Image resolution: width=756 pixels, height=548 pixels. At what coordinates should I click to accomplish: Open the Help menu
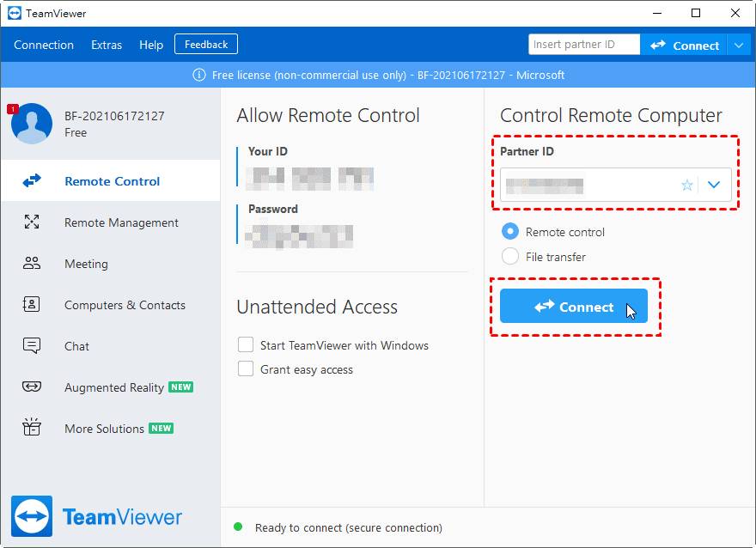click(x=151, y=45)
